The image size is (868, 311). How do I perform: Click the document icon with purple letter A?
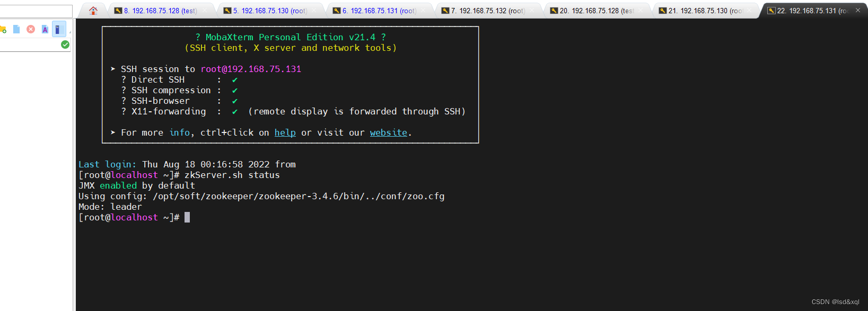(x=45, y=29)
